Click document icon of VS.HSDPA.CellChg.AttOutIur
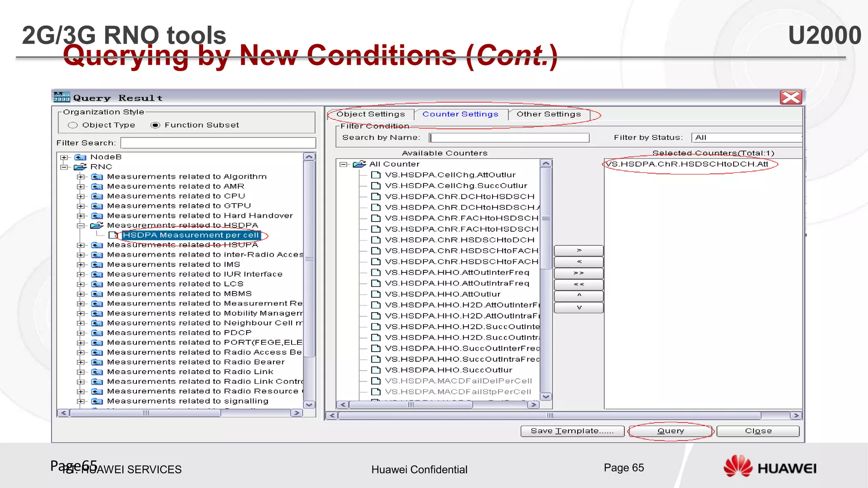Image resolution: width=868 pixels, height=488 pixels. [376, 175]
